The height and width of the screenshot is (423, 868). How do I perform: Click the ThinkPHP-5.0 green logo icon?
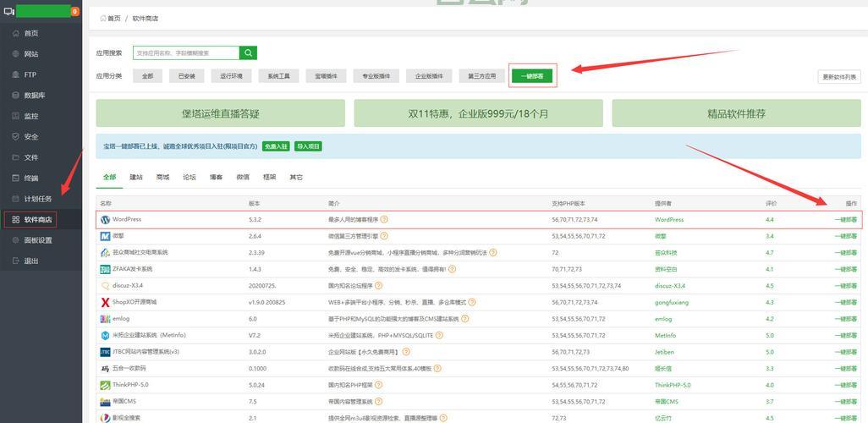click(x=105, y=385)
